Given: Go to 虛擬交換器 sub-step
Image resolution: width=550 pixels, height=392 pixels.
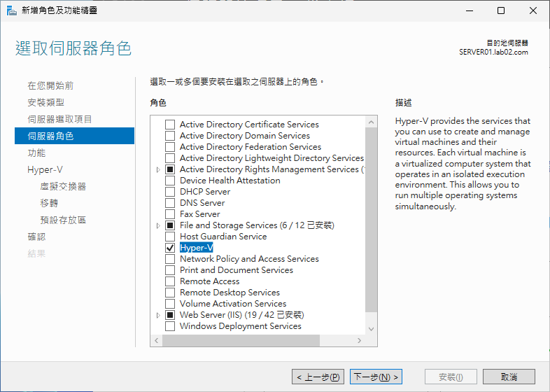Looking at the screenshot, I should point(63,186).
